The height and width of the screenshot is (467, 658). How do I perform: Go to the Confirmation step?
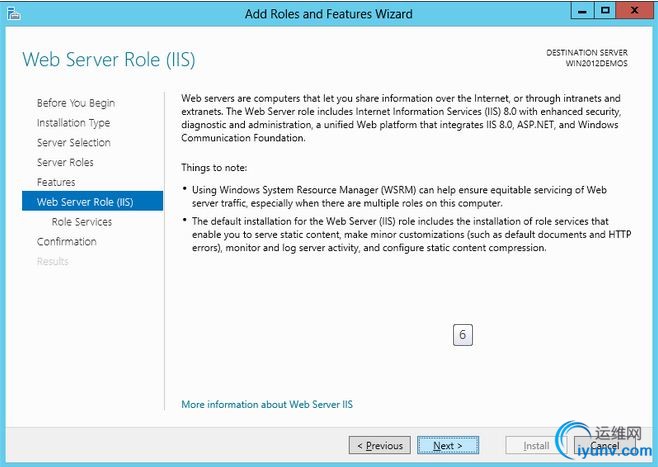[x=66, y=242]
